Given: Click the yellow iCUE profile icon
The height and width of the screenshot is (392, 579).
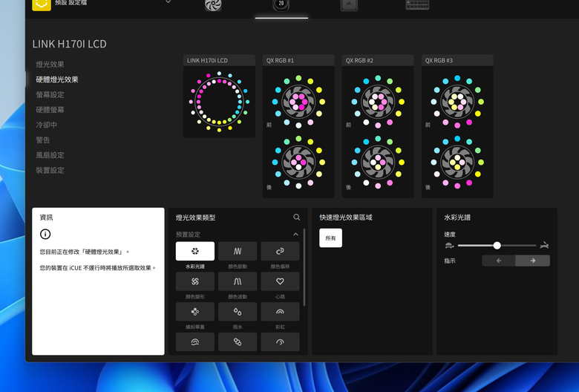Looking at the screenshot, I should pos(42,4).
